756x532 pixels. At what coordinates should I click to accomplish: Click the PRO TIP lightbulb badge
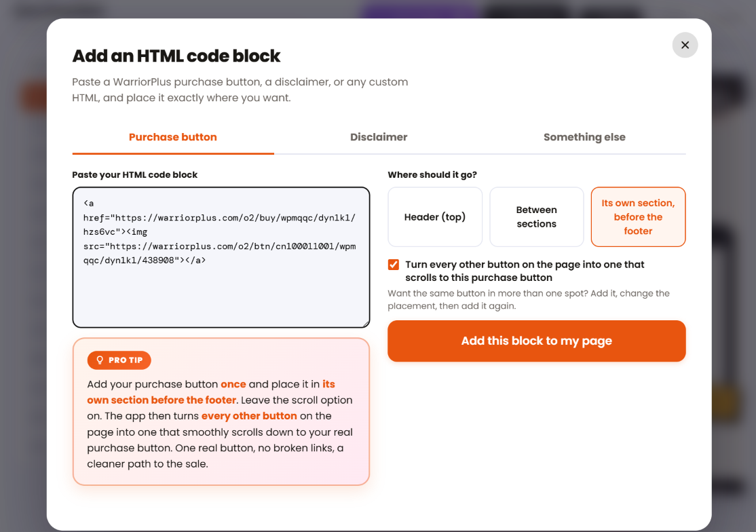(x=119, y=360)
